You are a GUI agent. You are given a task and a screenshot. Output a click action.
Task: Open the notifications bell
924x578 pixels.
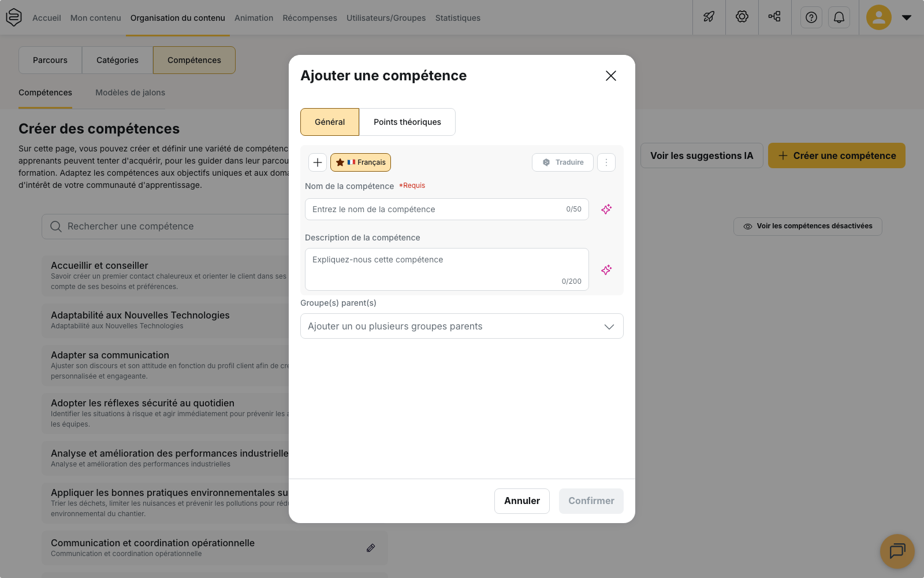[839, 17]
